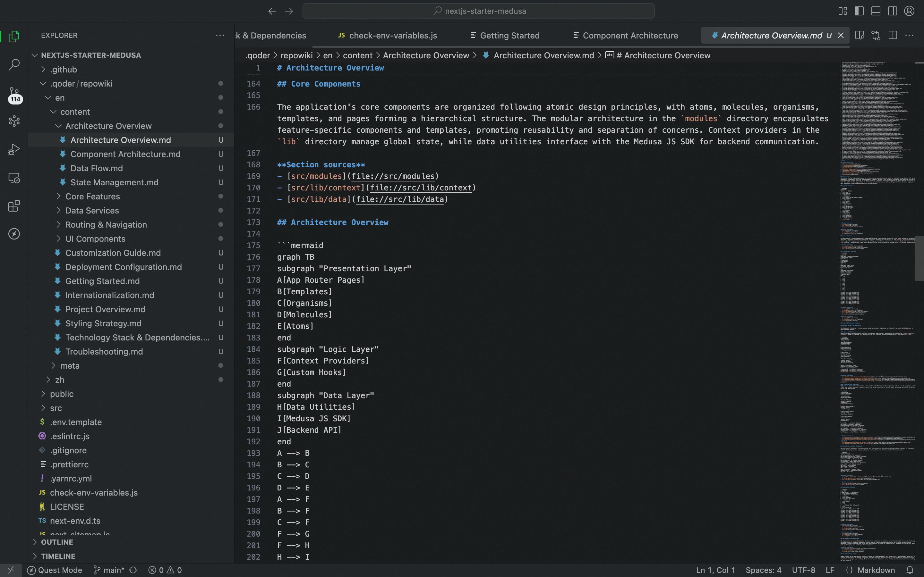This screenshot has width=924, height=577.
Task: Click the notifications bell in status bar
Action: click(910, 570)
